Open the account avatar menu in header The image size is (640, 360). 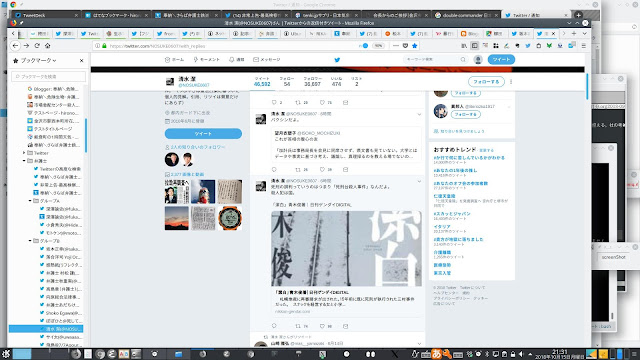coord(478,60)
